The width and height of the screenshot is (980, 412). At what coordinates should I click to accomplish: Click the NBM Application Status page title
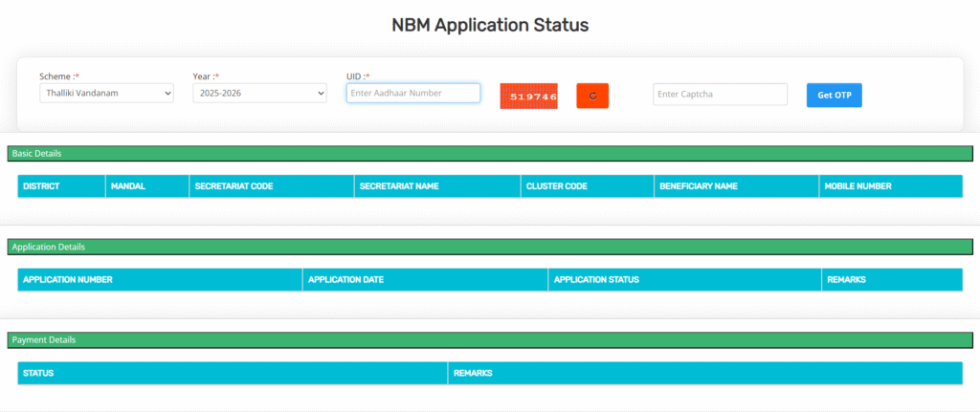pyautogui.click(x=490, y=25)
